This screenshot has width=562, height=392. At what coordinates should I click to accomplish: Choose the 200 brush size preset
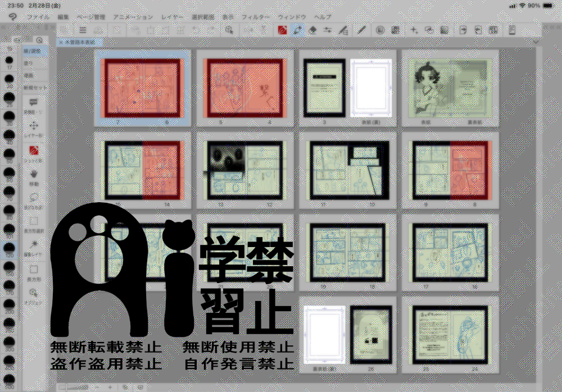point(9,304)
